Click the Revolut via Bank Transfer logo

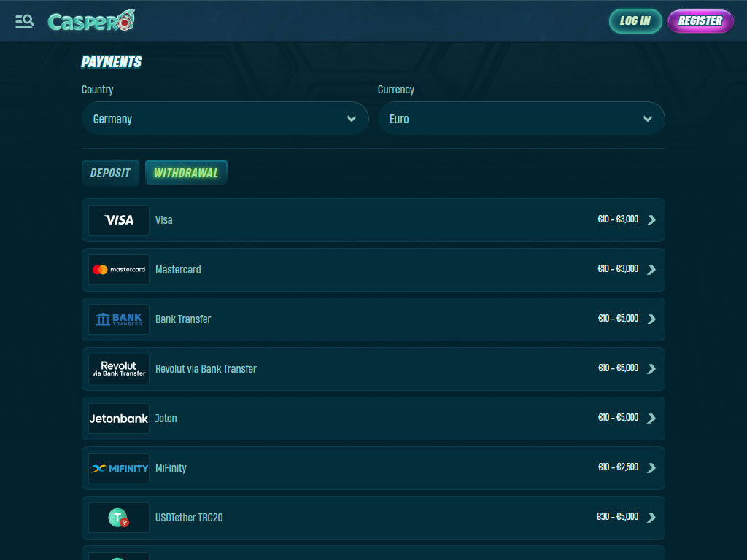click(119, 369)
